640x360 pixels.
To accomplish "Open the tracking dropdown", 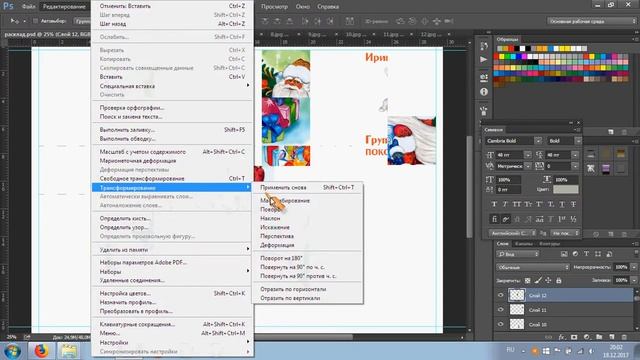I will 575,166.
